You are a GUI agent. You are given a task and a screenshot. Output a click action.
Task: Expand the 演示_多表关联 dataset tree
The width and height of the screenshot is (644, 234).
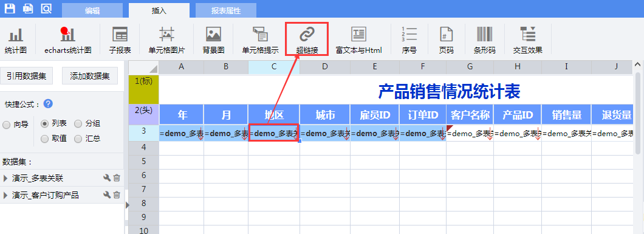point(5,178)
